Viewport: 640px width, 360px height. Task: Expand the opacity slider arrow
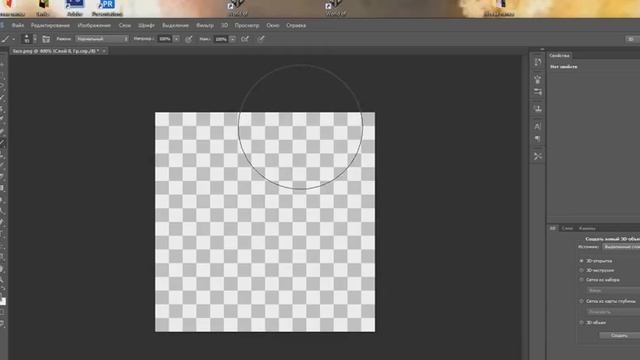pos(176,39)
